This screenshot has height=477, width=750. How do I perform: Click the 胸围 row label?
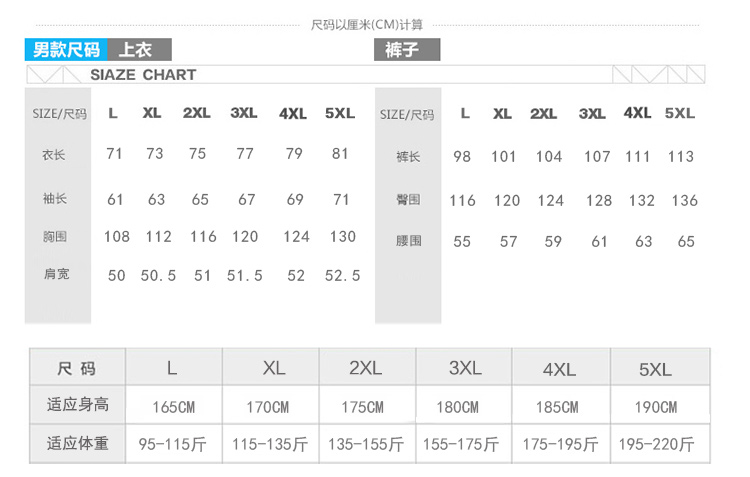click(55, 236)
